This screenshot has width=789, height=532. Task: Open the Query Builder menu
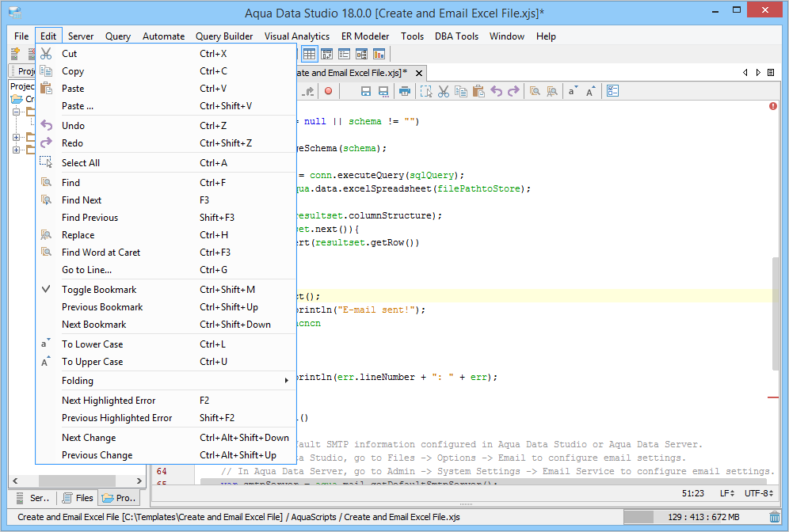[224, 36]
